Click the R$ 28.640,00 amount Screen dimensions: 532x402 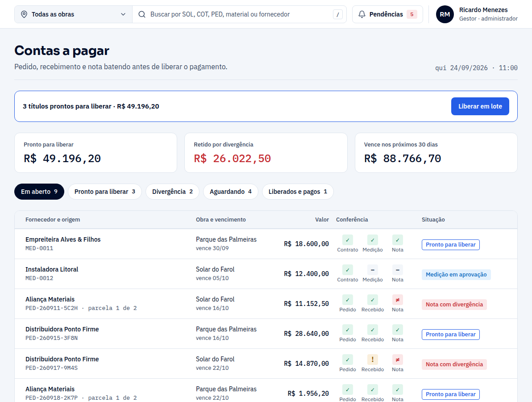click(306, 334)
